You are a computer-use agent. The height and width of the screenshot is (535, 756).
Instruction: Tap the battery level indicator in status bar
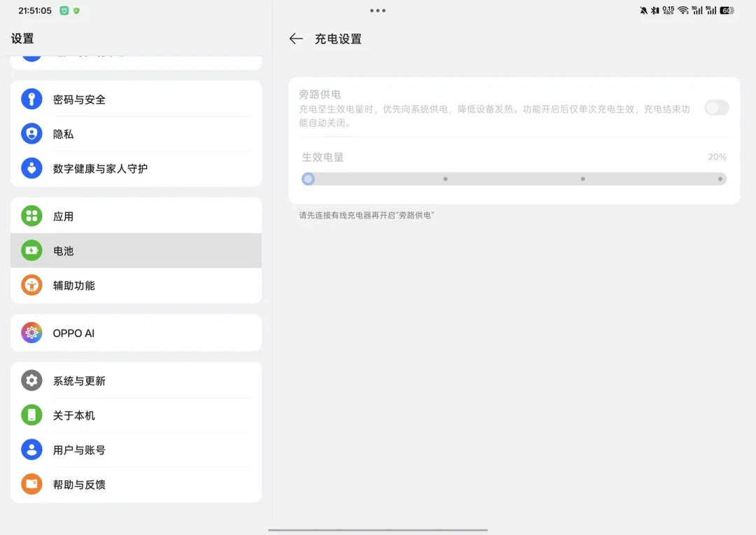pyautogui.click(x=727, y=10)
